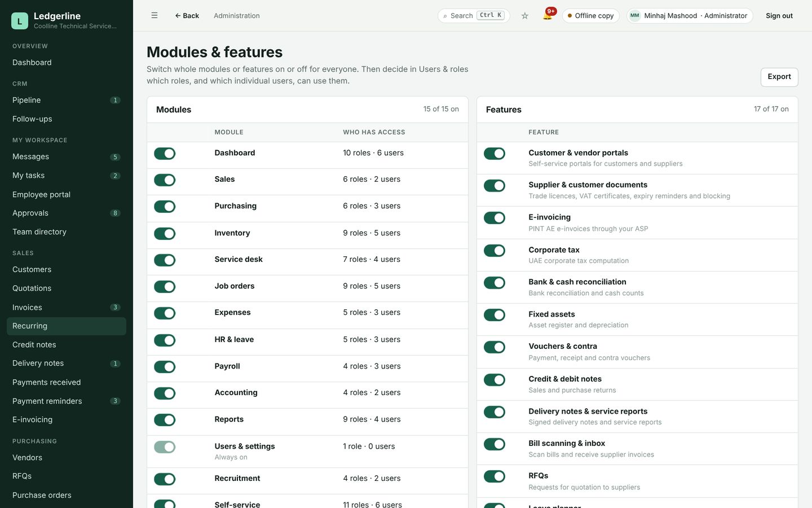812x508 pixels.
Task: Toggle the Inventory module switch
Action: (165, 234)
